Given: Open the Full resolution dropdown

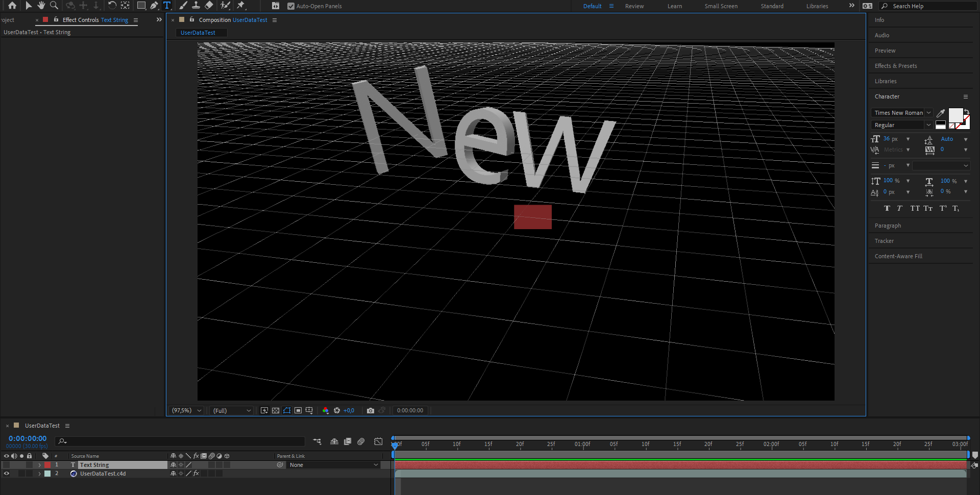Looking at the screenshot, I should click(232, 411).
